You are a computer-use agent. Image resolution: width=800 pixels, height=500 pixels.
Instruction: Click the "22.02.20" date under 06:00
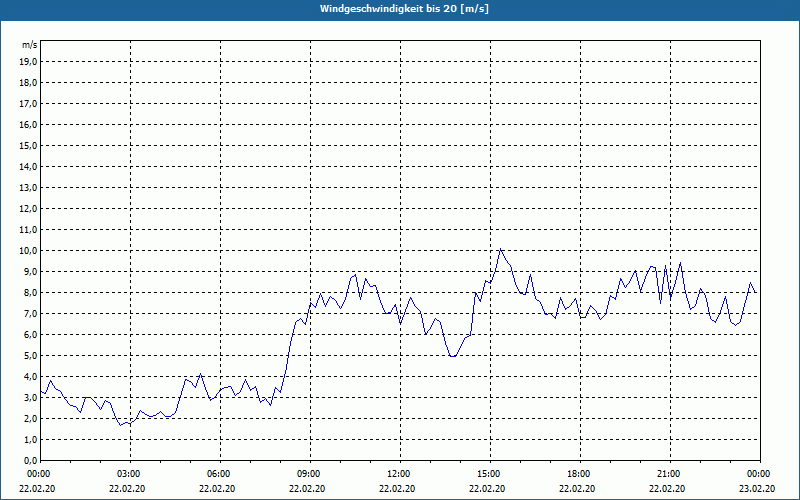pyautogui.click(x=217, y=489)
